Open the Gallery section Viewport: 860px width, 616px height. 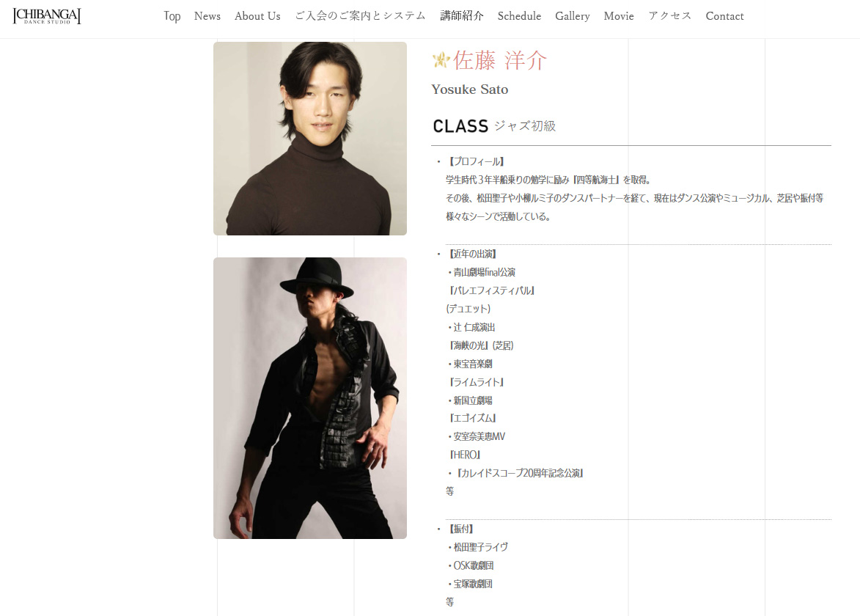point(573,16)
